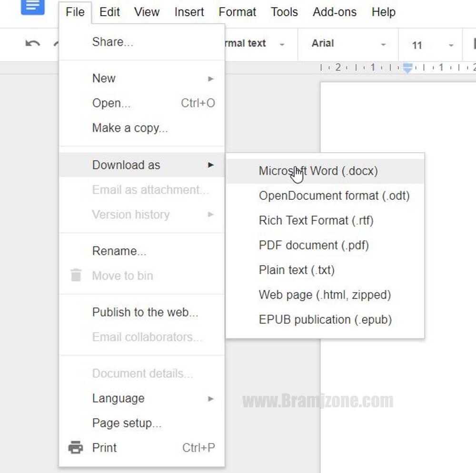The image size is (476, 473).
Task: Click the Undo arrow icon
Action: (x=32, y=44)
